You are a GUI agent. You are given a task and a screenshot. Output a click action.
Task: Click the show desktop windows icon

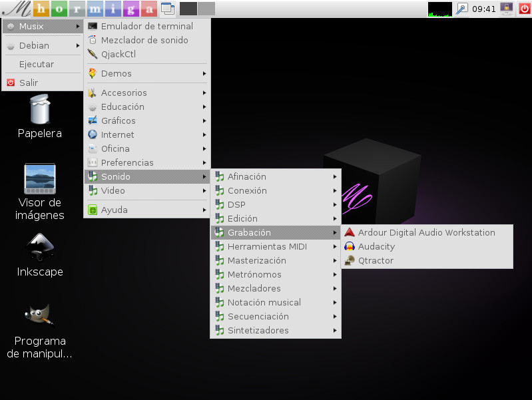tap(168, 9)
